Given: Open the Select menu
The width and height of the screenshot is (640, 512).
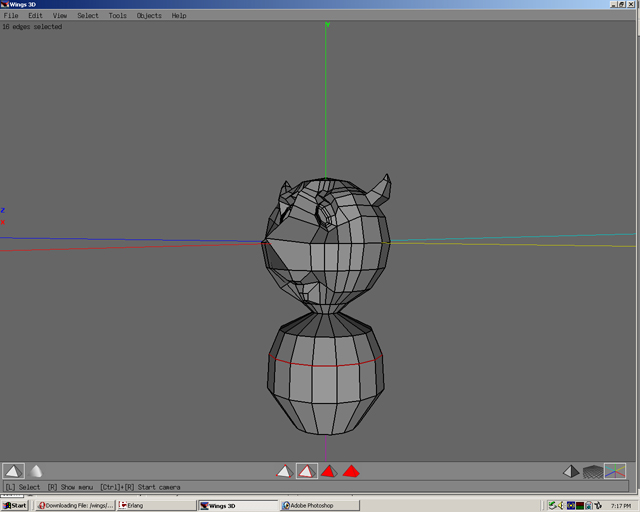Looking at the screenshot, I should (x=88, y=16).
